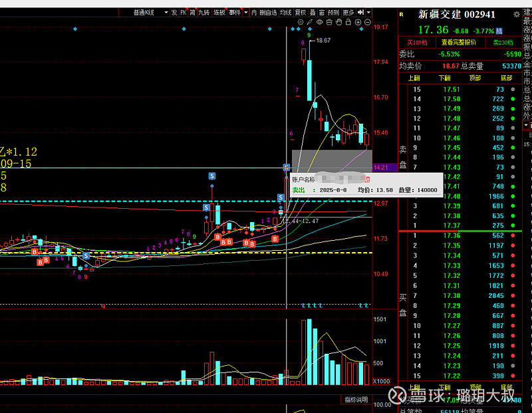Click 底部 below the 均卖价 row
Image resolution: width=532 pixels, height=413 pixels.
pos(506,78)
